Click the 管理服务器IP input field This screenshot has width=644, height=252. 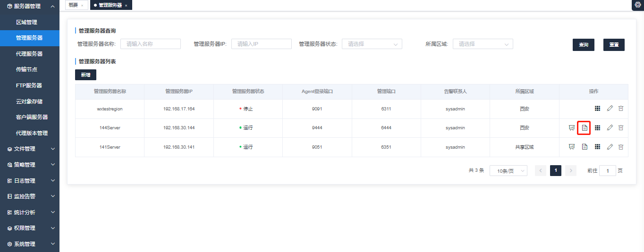click(261, 44)
